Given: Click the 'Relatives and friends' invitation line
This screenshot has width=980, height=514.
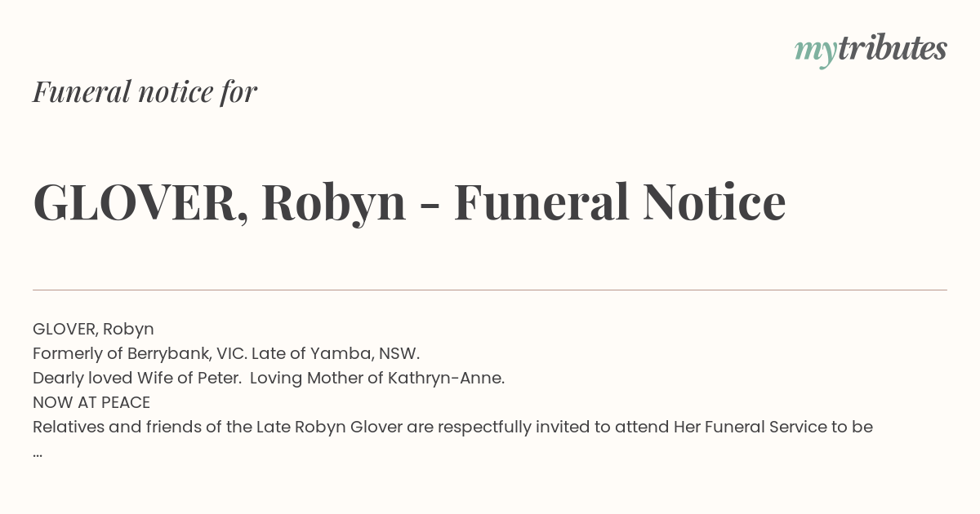Looking at the screenshot, I should [452, 428].
